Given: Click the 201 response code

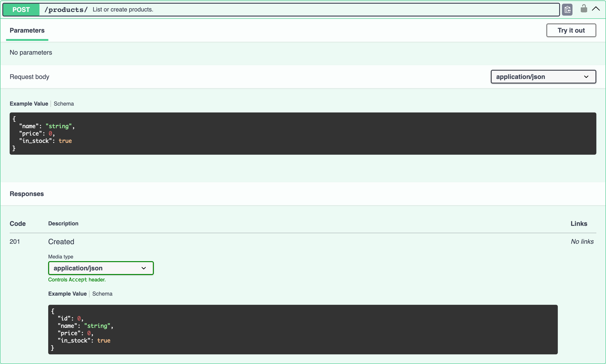Looking at the screenshot, I should [x=15, y=242].
